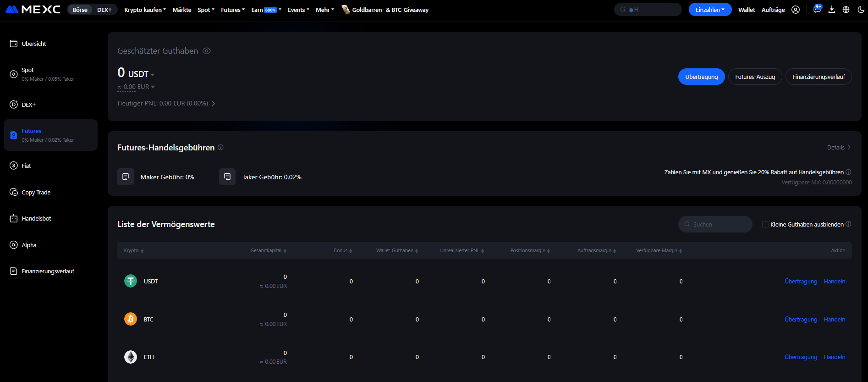Click the info icon beside Futures-Handelsgebühren
This screenshot has height=382, width=868.
(x=220, y=147)
